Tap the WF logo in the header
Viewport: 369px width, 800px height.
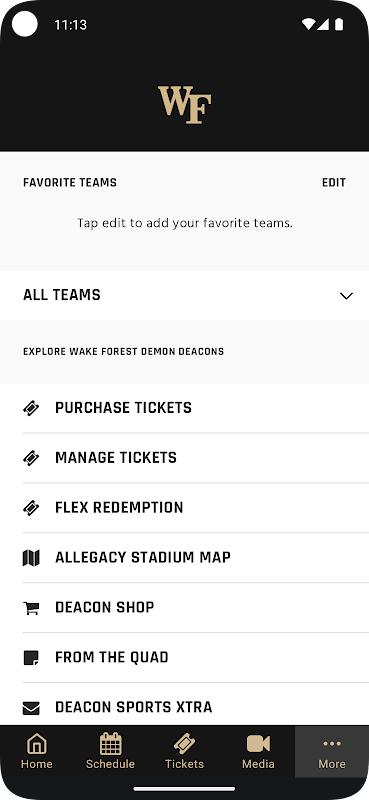coord(184,105)
